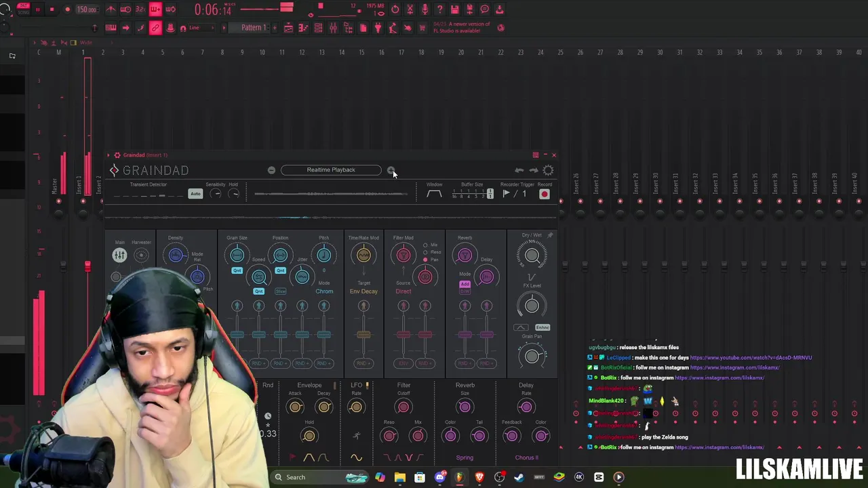This screenshot has height=488, width=868.
Task: Click the Filter Cutoff knob
Action: point(403,407)
